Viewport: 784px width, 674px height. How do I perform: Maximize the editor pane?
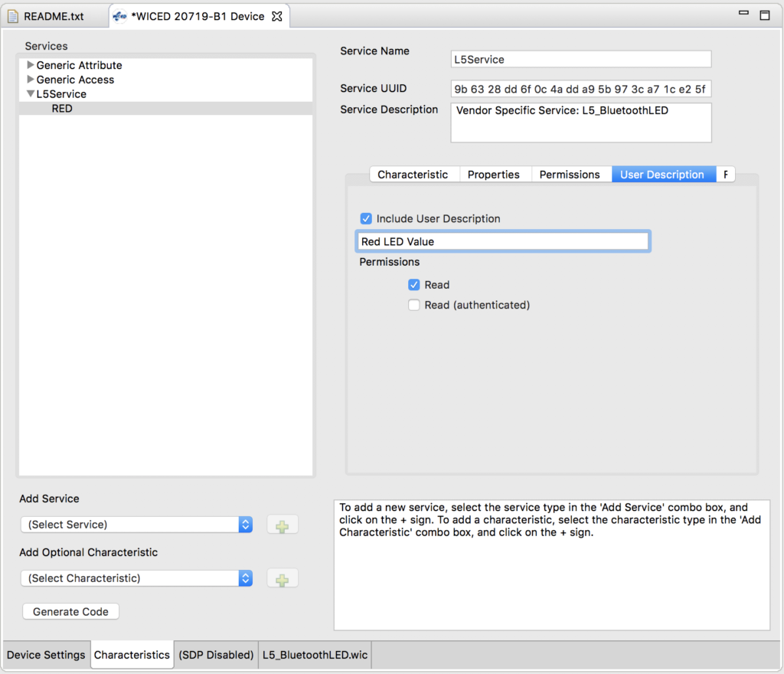click(x=765, y=15)
